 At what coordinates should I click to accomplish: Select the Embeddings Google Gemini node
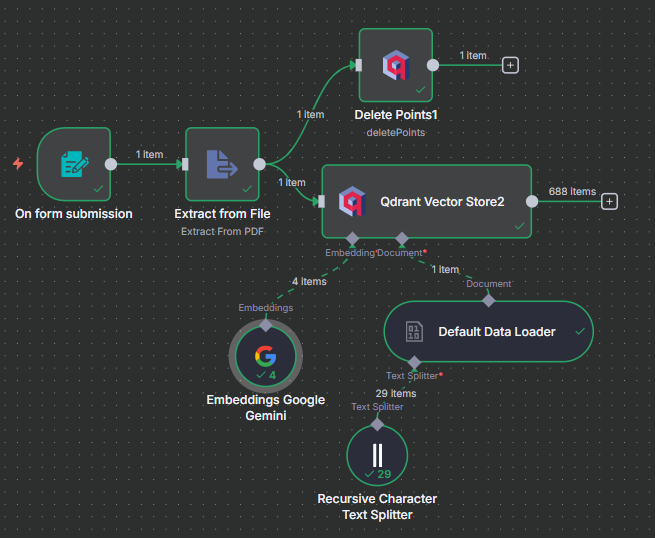(265, 357)
